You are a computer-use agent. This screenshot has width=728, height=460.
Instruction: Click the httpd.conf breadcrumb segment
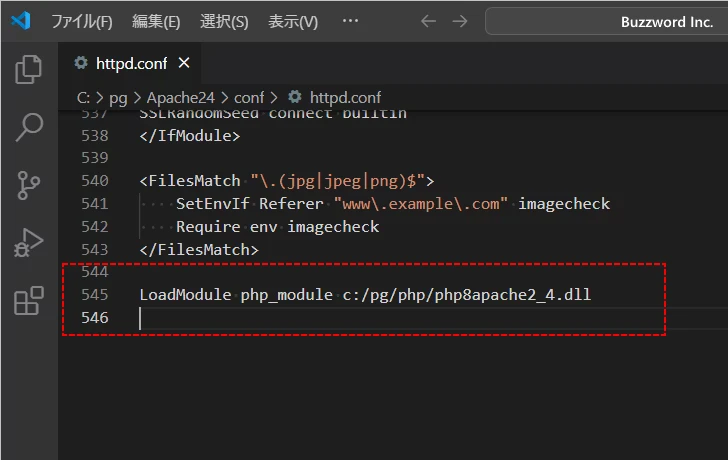345,98
